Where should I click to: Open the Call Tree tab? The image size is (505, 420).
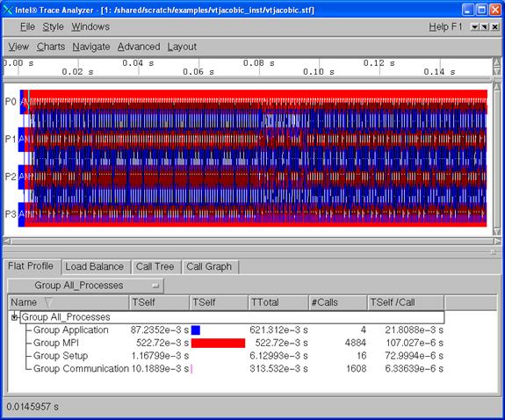155,267
